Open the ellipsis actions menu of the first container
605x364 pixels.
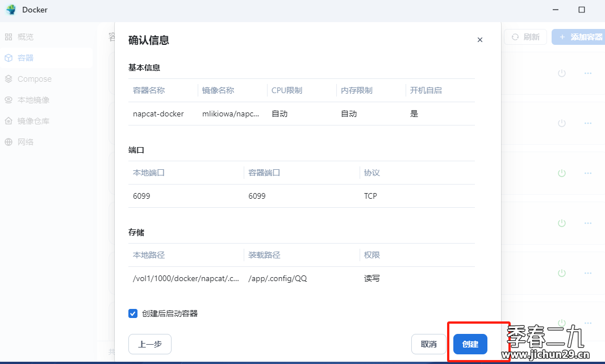587,73
